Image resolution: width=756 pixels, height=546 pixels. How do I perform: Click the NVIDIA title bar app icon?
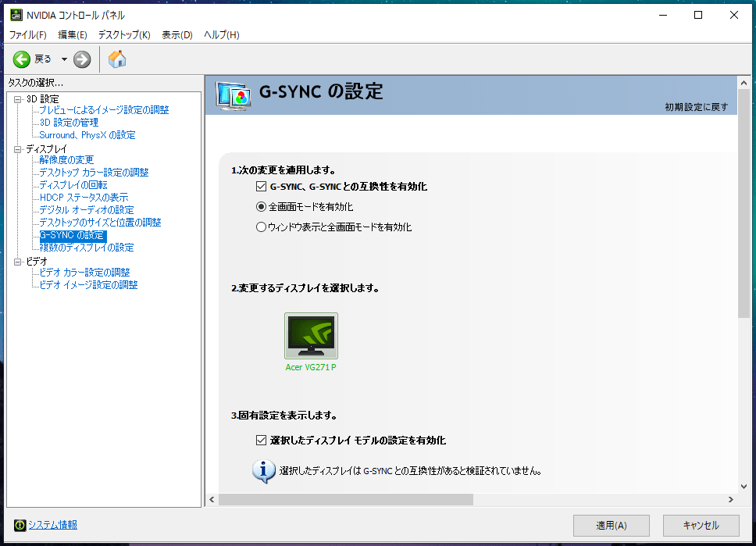16,15
